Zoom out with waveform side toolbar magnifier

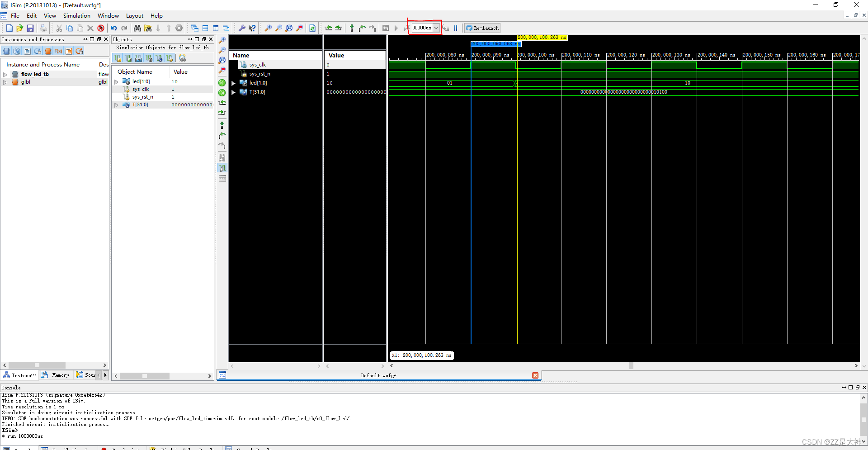point(222,50)
